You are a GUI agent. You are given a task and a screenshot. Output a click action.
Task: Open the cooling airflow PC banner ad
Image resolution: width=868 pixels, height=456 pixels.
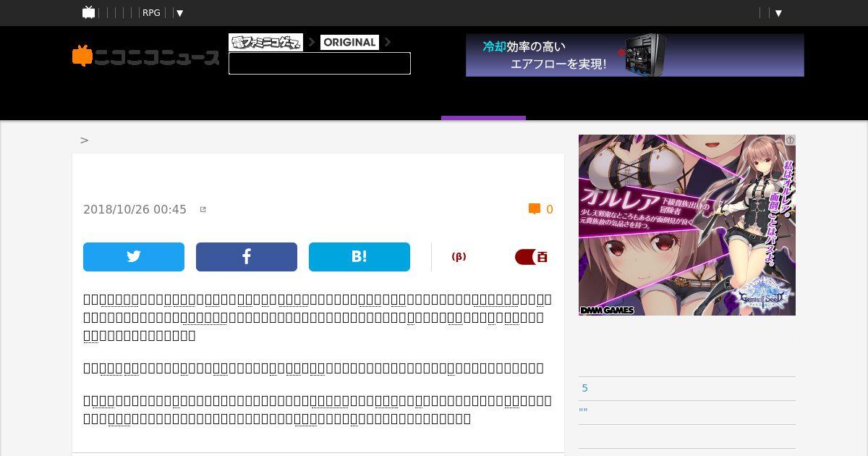tap(635, 55)
